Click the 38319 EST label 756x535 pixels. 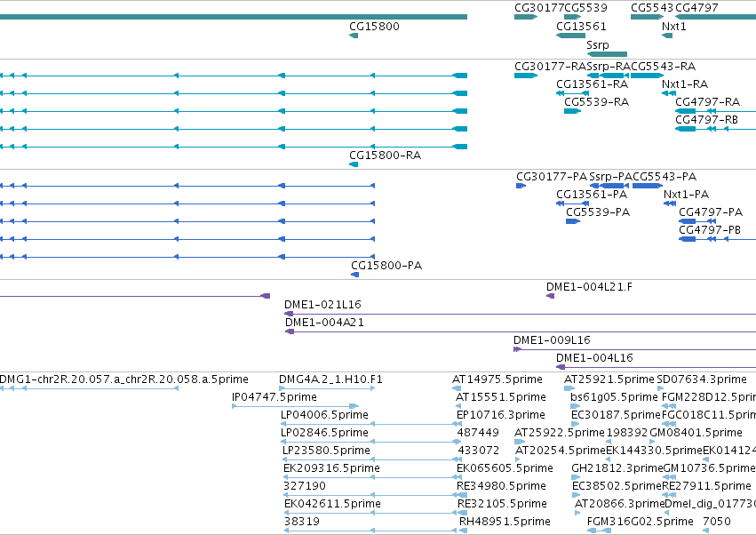(302, 522)
